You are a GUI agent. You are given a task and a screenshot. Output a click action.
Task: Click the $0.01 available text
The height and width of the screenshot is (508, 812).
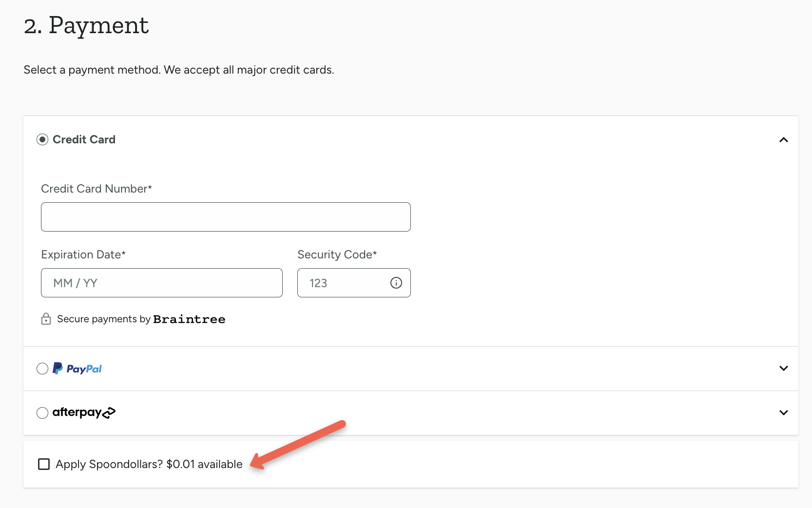[204, 464]
